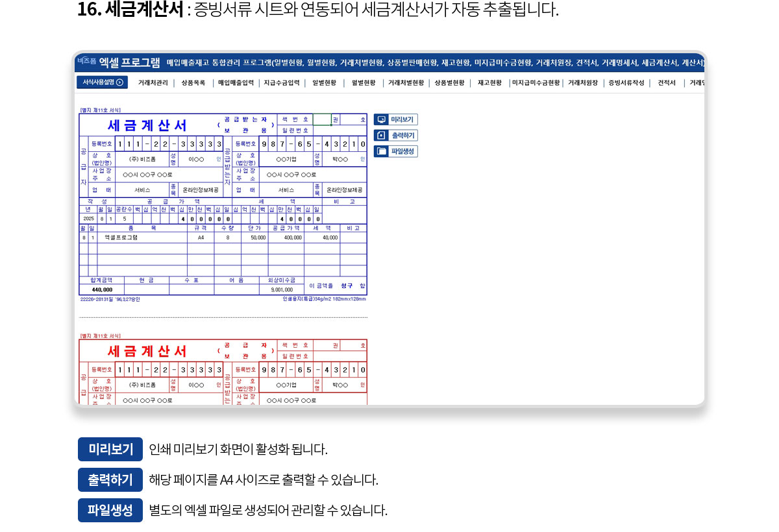Click the 비즈폼 logo in the header
The height and width of the screenshot is (532, 779).
point(86,60)
